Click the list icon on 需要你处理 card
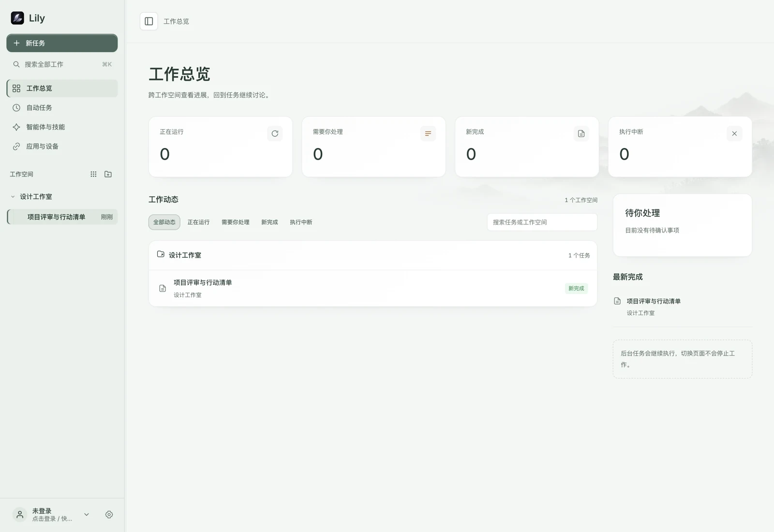Viewport: 774px width, 532px height. pyautogui.click(x=428, y=133)
